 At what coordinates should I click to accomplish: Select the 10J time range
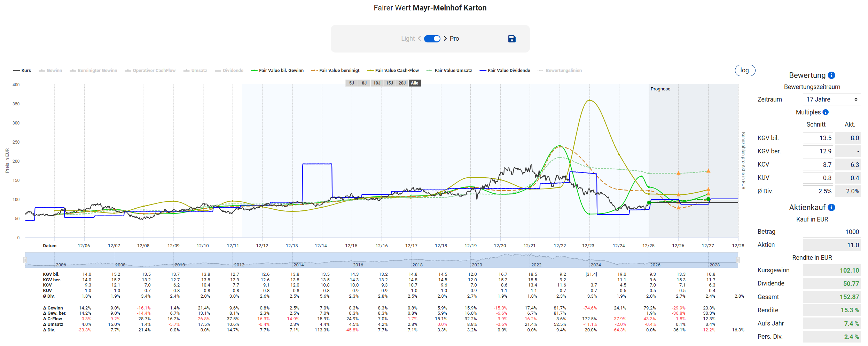pos(377,83)
